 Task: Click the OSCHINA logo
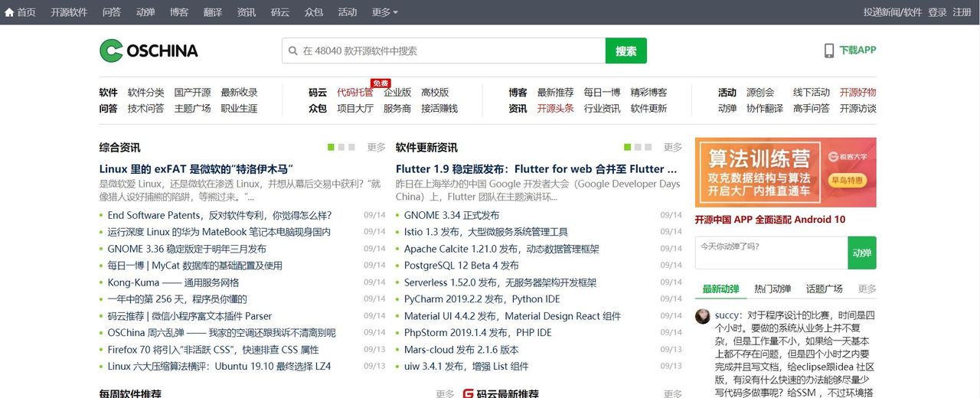149,51
